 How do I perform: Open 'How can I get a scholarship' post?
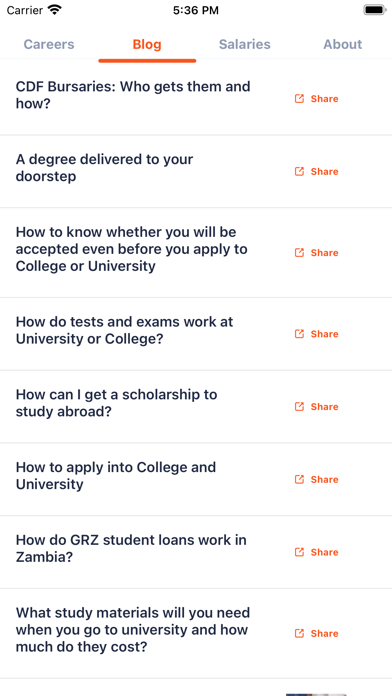point(116,403)
